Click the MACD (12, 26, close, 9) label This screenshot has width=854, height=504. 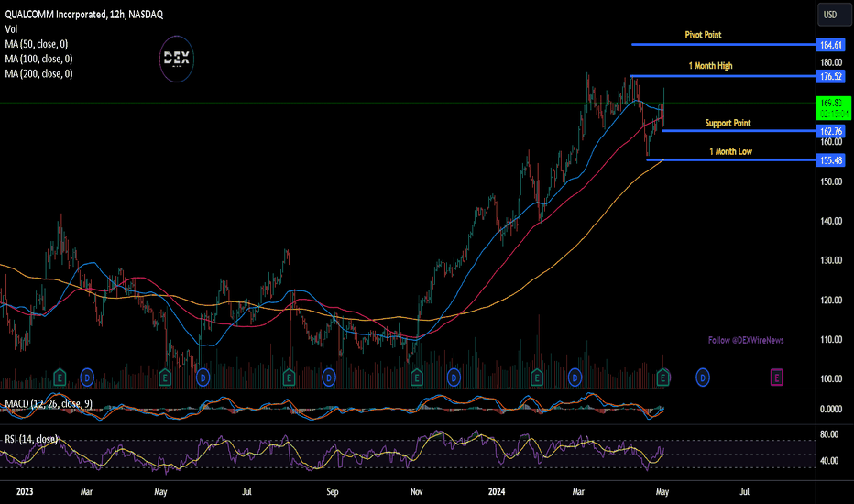[x=49, y=404]
